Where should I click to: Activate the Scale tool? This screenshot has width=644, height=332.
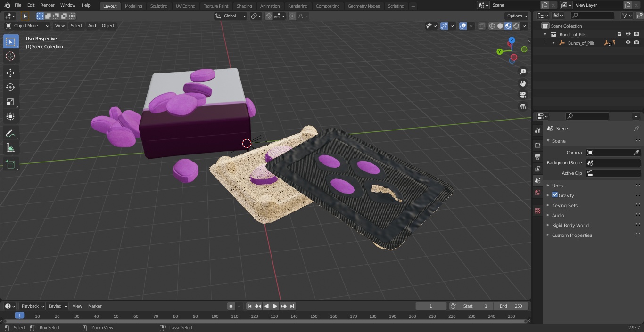click(x=10, y=102)
